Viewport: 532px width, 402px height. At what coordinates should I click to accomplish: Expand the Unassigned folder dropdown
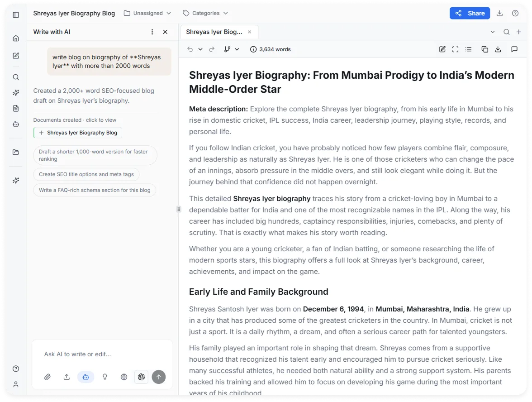tap(147, 13)
